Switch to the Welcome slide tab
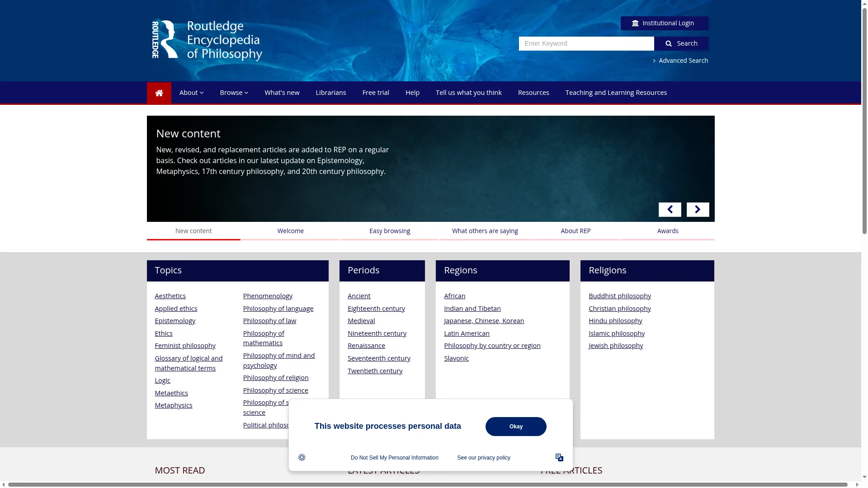 point(291,231)
